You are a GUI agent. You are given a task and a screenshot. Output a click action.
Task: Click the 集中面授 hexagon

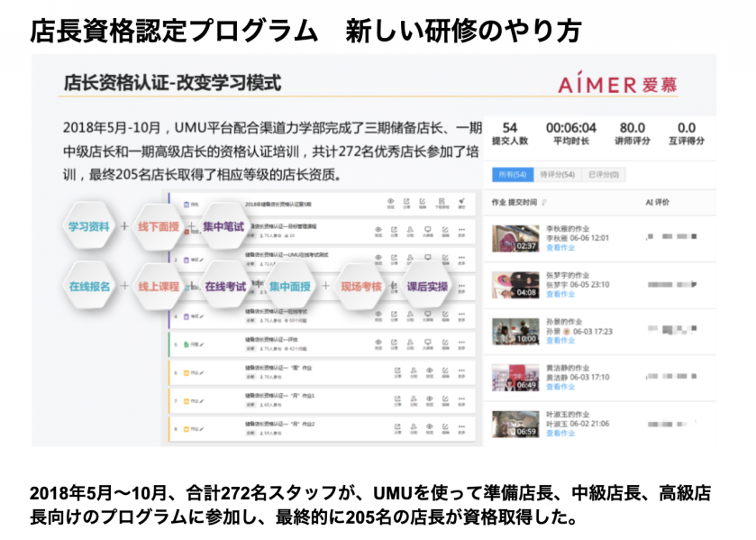point(290,286)
